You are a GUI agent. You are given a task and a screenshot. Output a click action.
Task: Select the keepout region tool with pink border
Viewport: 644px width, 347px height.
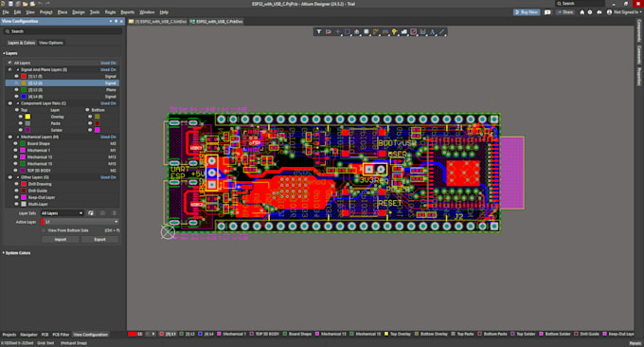[x=414, y=31]
